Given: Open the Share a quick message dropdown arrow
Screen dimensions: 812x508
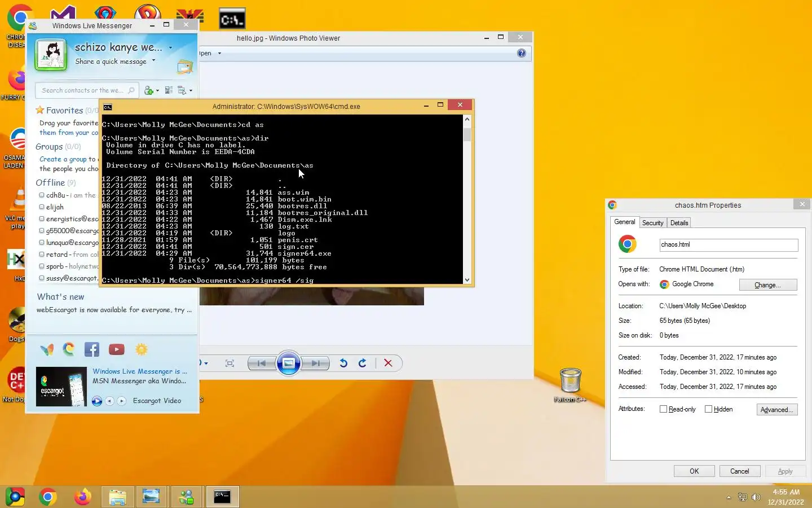Looking at the screenshot, I should (x=153, y=60).
